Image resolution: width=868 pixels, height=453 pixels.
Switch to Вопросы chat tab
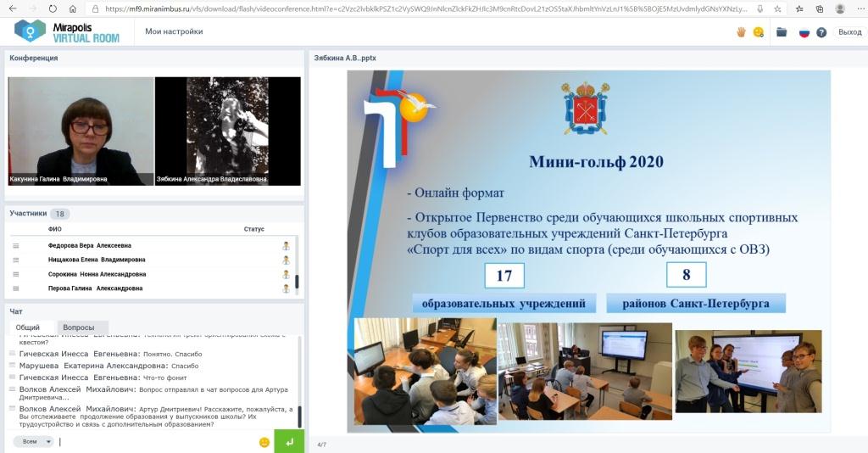point(79,327)
